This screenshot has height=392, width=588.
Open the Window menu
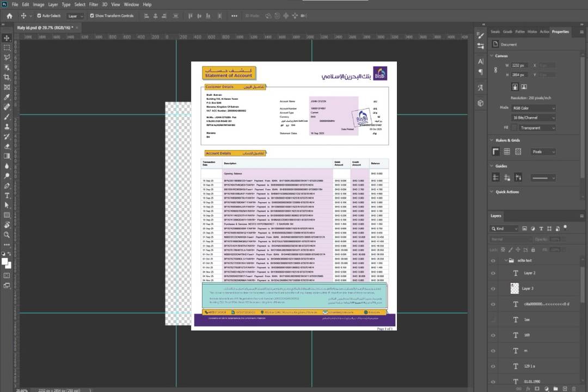[131, 4]
